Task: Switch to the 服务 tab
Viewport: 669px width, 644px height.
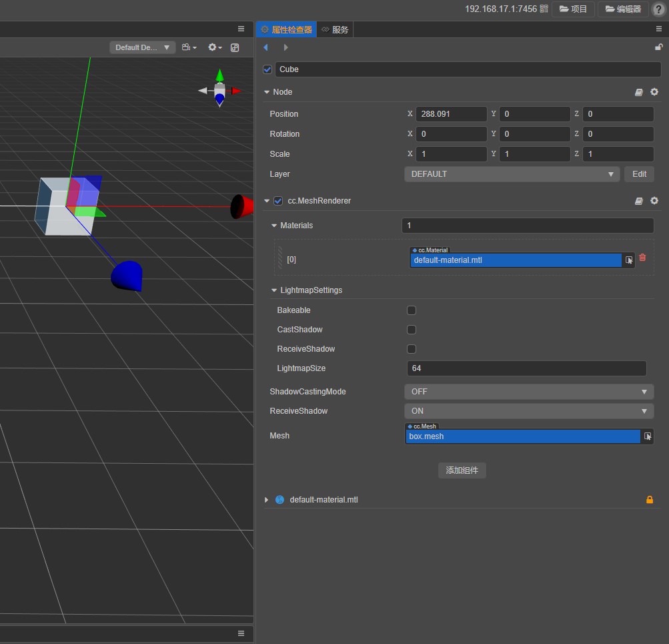Action: click(x=335, y=29)
